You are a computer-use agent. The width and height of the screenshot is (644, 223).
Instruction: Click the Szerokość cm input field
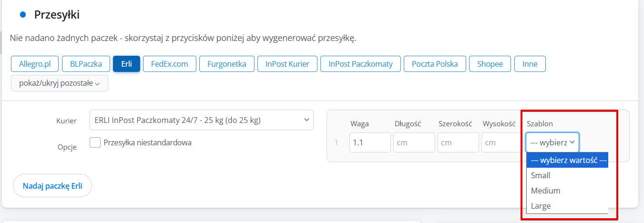pyautogui.click(x=458, y=142)
